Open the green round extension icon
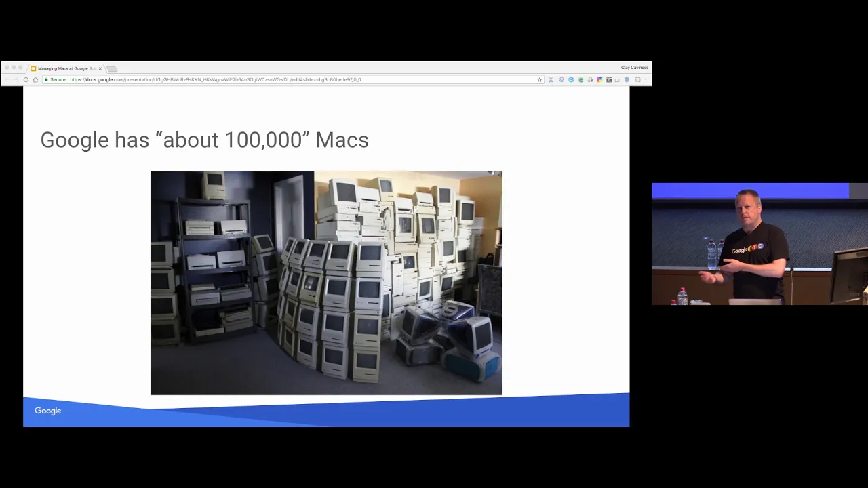868x488 pixels. [580, 79]
